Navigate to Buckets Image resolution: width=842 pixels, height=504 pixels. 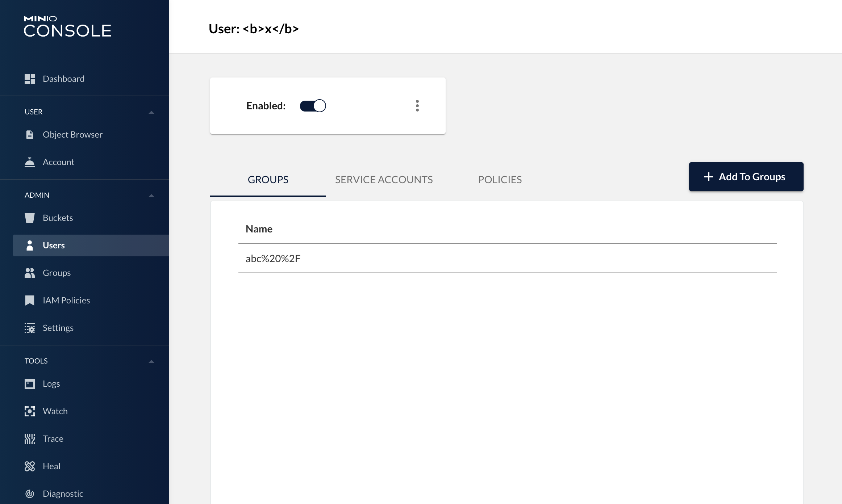click(x=91, y=218)
